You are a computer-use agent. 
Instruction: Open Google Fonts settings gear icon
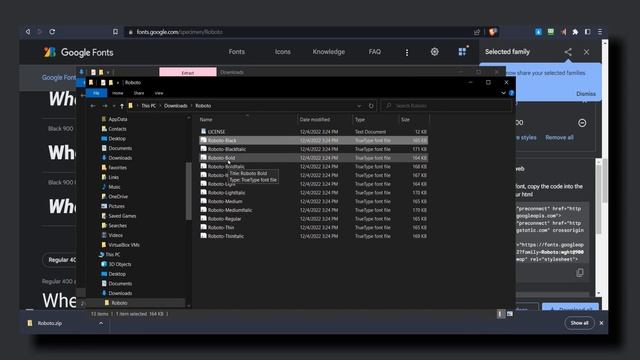(435, 52)
